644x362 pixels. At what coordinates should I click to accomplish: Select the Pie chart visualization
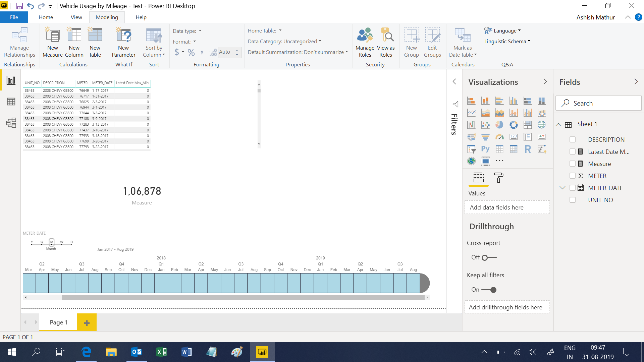(x=499, y=125)
